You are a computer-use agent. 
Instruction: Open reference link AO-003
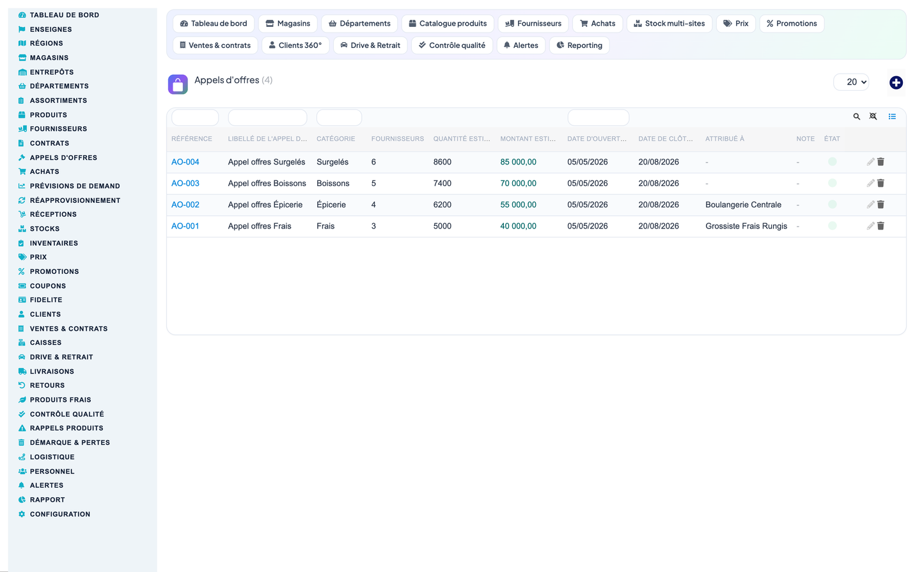pos(185,183)
